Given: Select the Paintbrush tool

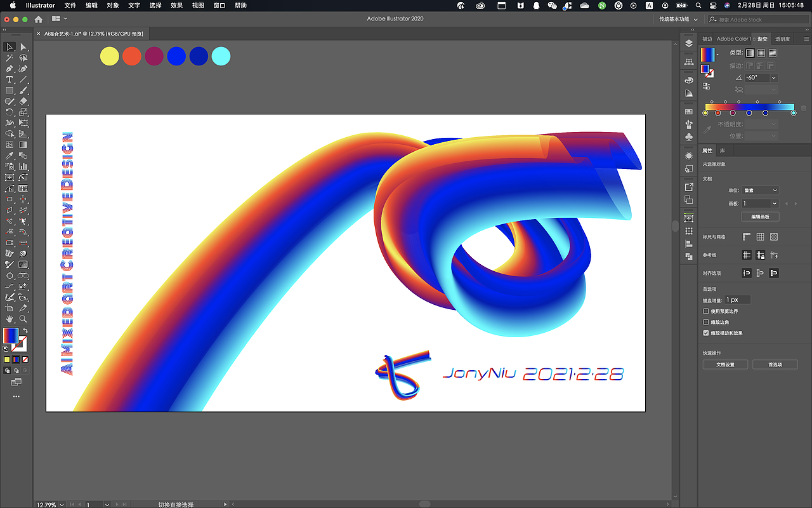Looking at the screenshot, I should coord(23,90).
